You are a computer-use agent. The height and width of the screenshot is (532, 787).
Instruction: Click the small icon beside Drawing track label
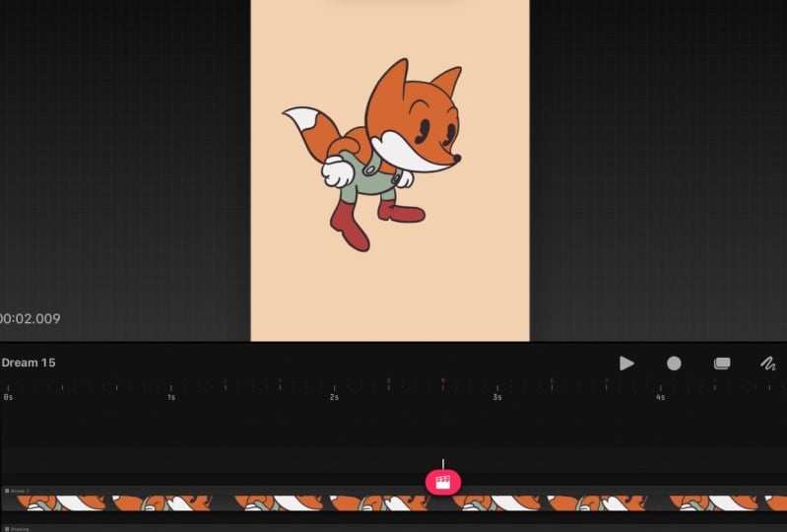pos(6,529)
